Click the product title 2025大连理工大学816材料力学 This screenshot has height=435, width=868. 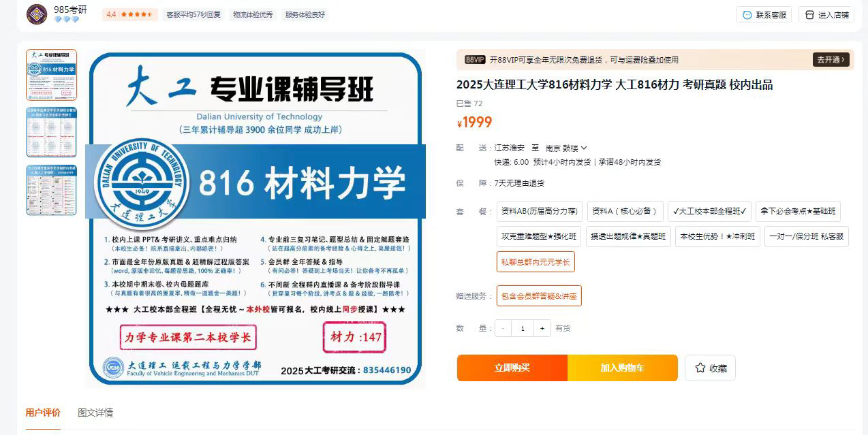pyautogui.click(x=615, y=85)
